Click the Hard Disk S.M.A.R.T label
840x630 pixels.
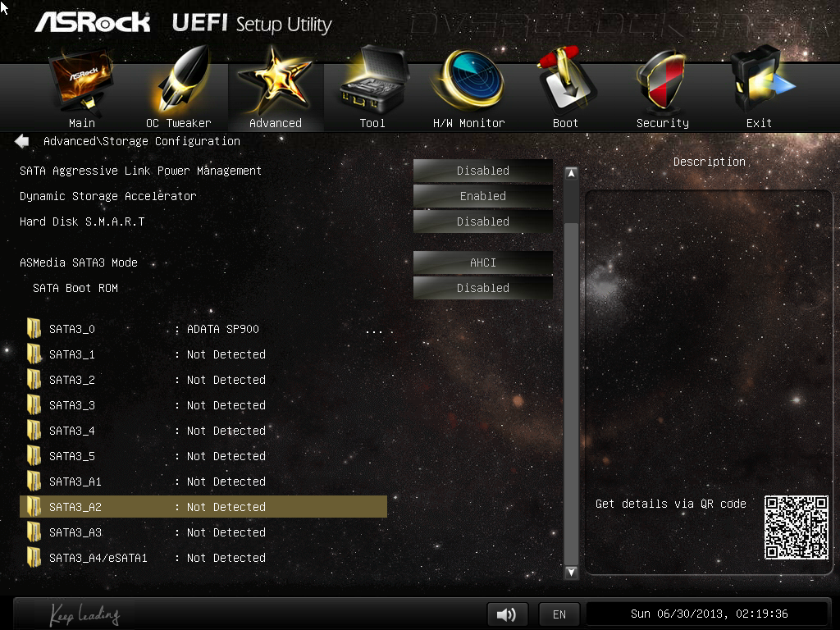point(82,221)
